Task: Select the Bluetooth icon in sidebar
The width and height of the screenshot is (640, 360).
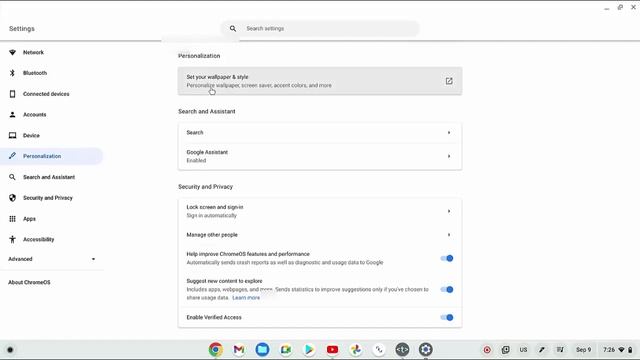Action: click(x=12, y=73)
